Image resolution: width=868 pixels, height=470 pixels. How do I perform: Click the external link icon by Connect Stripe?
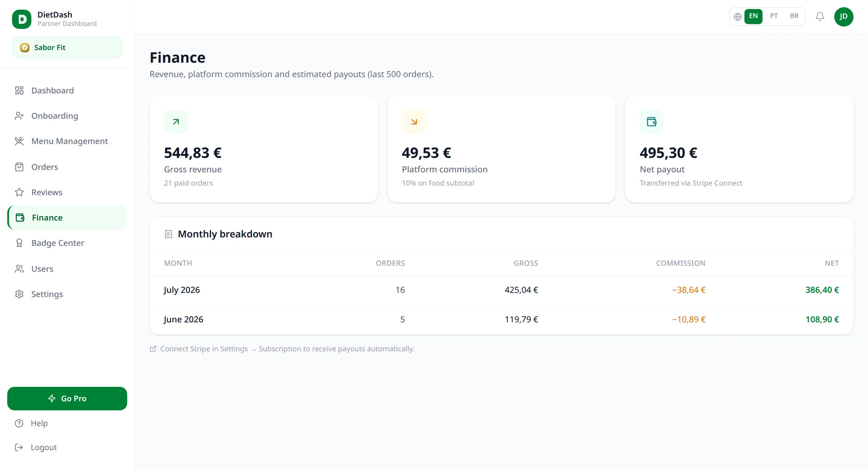(x=153, y=349)
